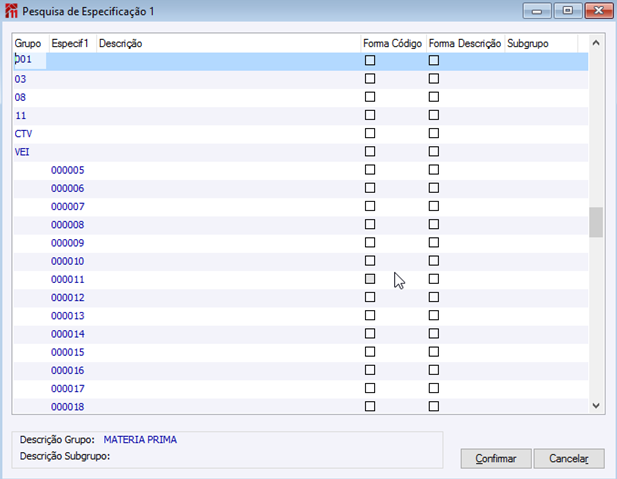The height and width of the screenshot is (479, 617).
Task: Select group code 001
Action: [x=23, y=60]
